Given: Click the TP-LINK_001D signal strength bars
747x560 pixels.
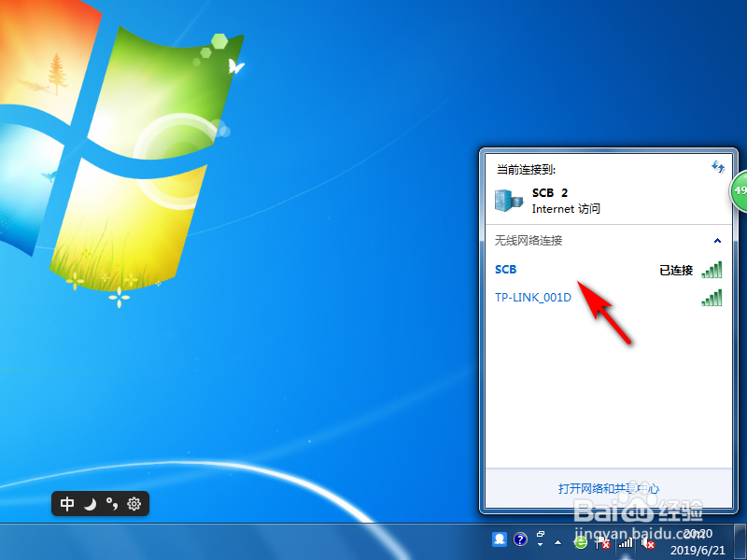Looking at the screenshot, I should coord(712,298).
